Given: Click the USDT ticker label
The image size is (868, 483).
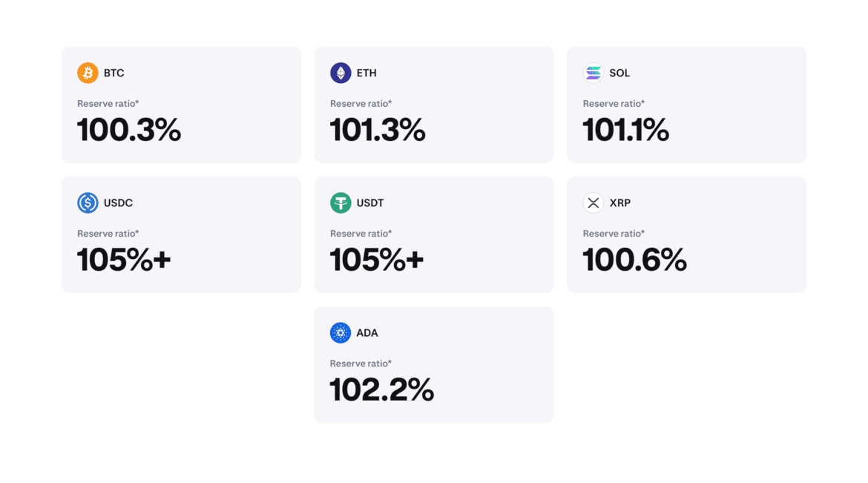Looking at the screenshot, I should (x=369, y=203).
